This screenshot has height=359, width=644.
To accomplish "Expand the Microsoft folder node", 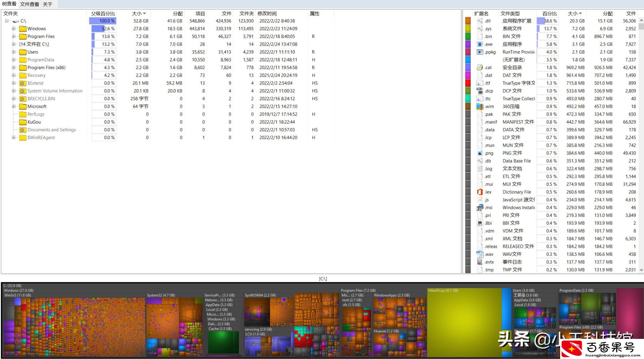I will pyautogui.click(x=14, y=106).
